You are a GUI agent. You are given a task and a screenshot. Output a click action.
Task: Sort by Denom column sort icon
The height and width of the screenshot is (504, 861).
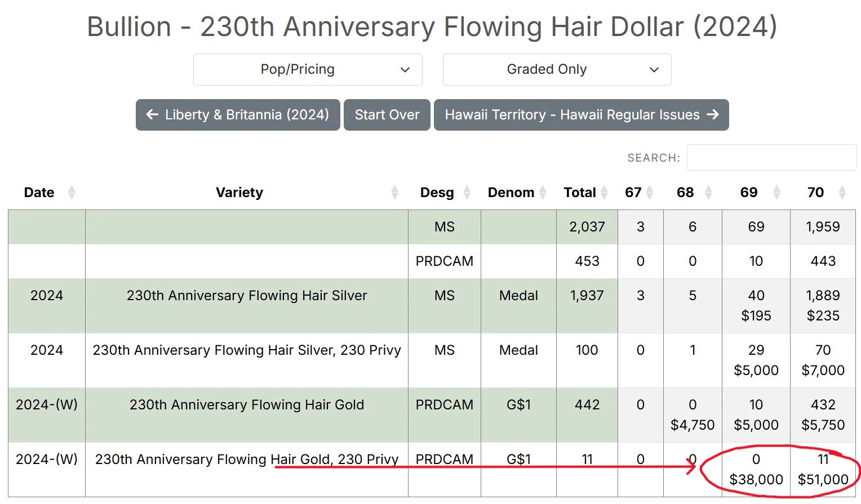543,193
